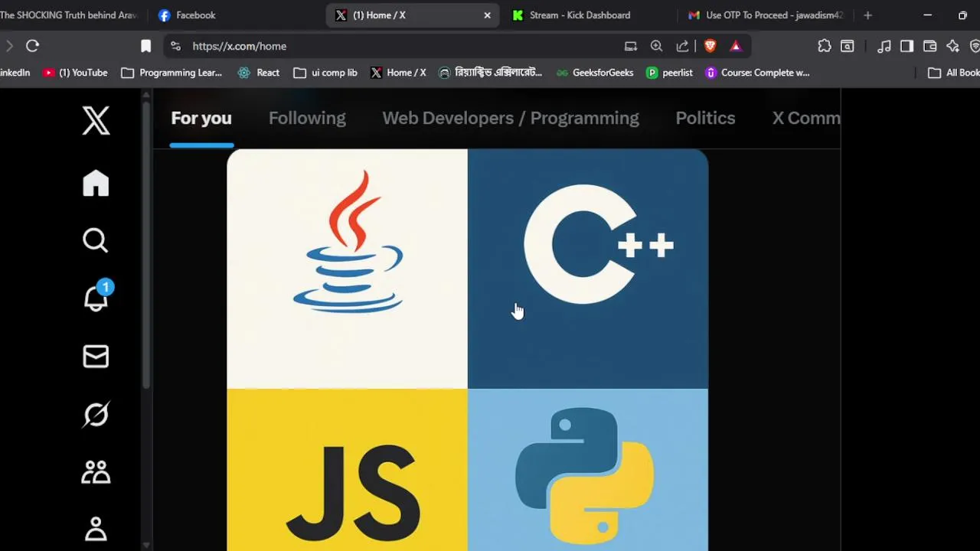The height and width of the screenshot is (551, 980).
Task: Open JS logo image in post
Action: (347, 470)
